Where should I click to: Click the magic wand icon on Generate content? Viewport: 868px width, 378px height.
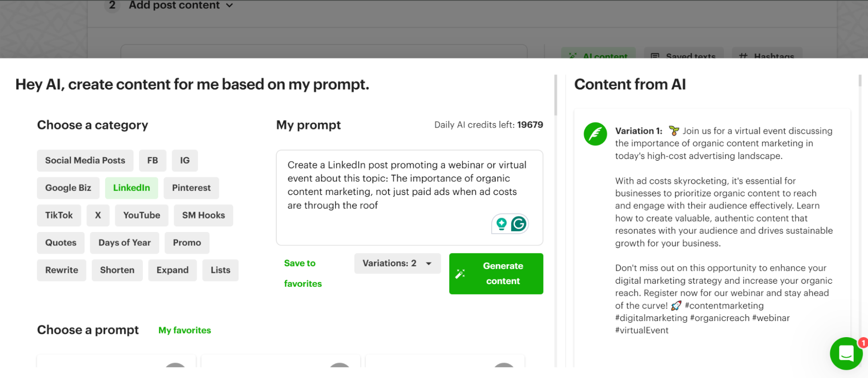click(460, 273)
